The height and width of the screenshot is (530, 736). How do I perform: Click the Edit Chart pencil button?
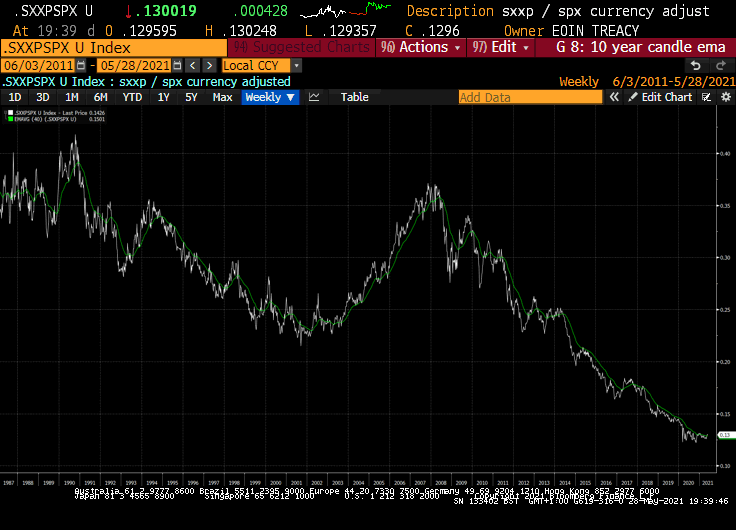pos(660,97)
